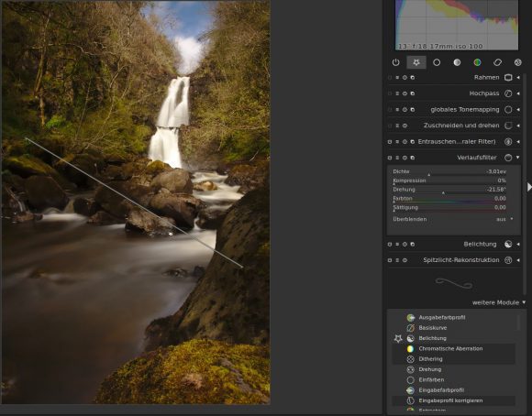The height and width of the screenshot is (416, 532).
Task: Show the tone module group (gradient circle)
Action: (x=457, y=62)
